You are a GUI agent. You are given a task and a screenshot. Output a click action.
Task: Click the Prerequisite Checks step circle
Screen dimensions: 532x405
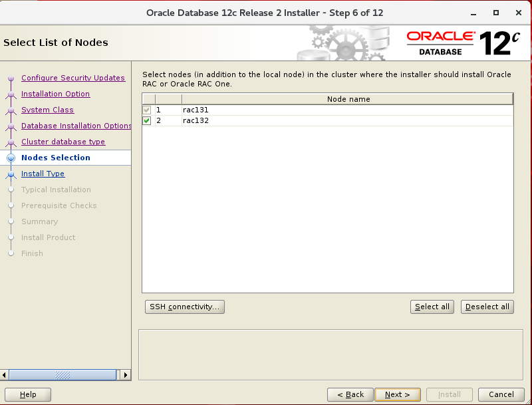11,205
